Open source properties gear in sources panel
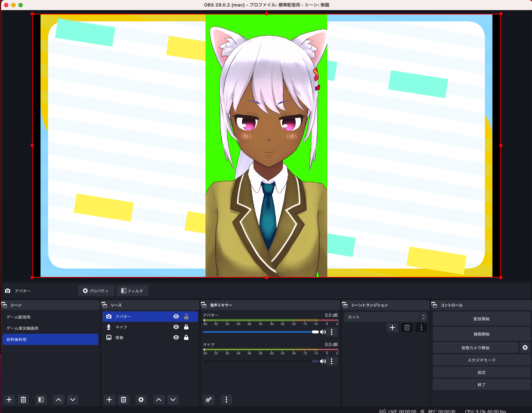532x413 pixels. 141,400
